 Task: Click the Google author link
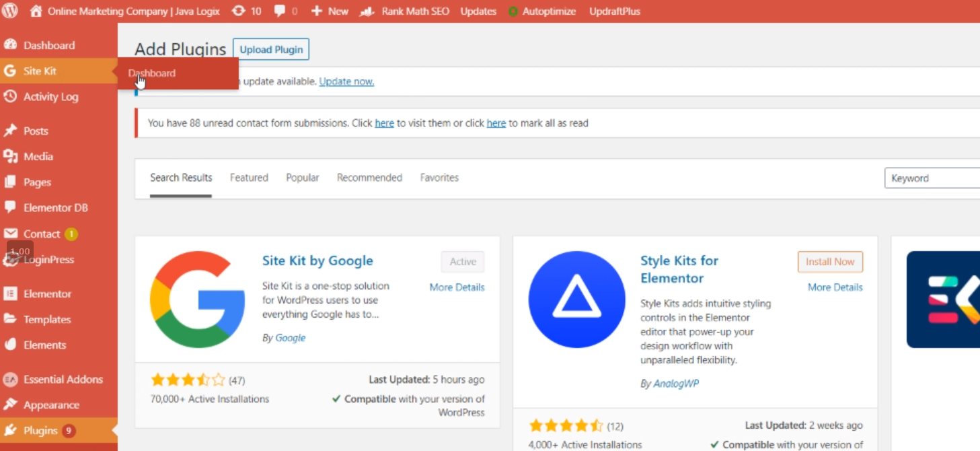pos(291,338)
